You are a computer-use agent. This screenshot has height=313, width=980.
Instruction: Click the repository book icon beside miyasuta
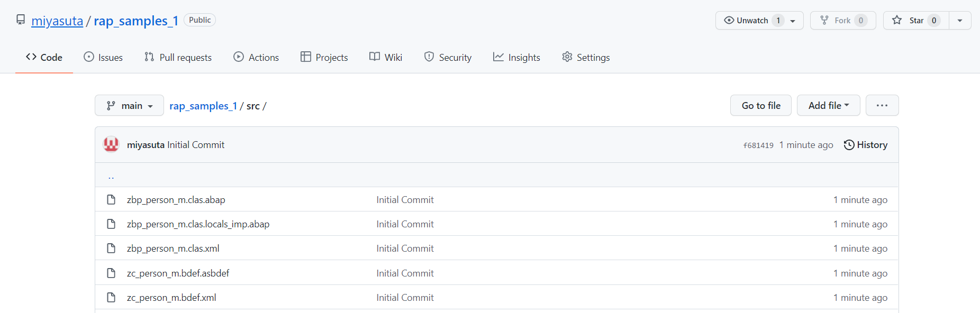tap(21, 20)
